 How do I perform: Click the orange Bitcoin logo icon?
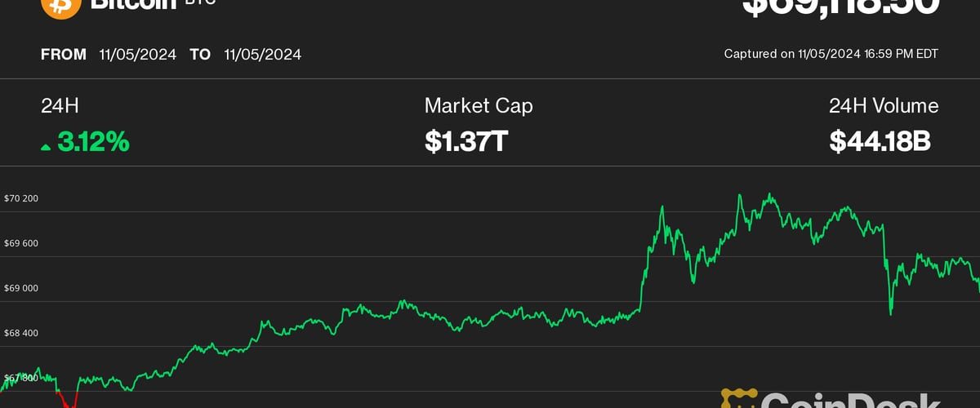tap(61, 7)
